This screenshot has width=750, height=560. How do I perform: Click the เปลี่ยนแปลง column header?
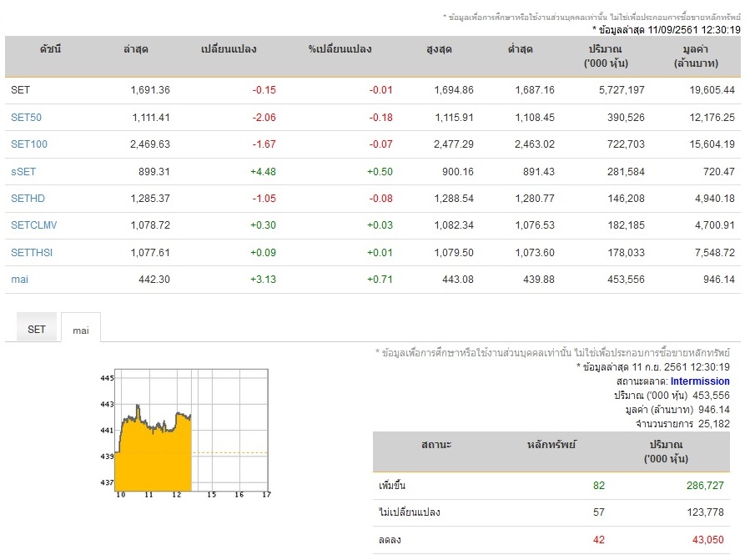coord(229,48)
